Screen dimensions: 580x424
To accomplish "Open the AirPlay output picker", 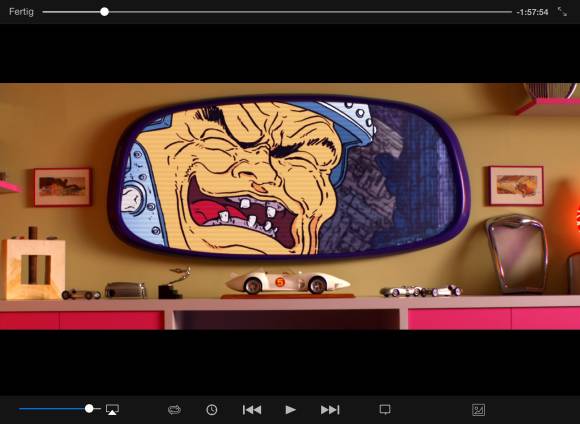I will click(112, 409).
